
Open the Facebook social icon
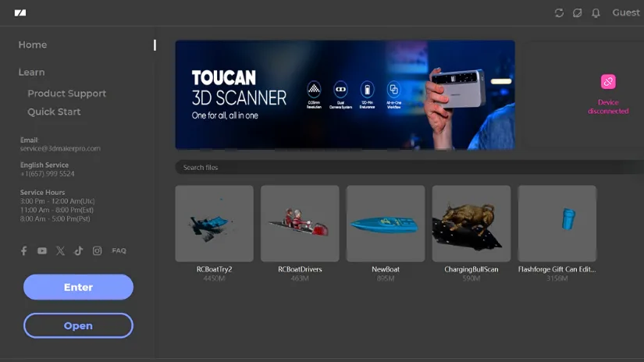[24, 250]
